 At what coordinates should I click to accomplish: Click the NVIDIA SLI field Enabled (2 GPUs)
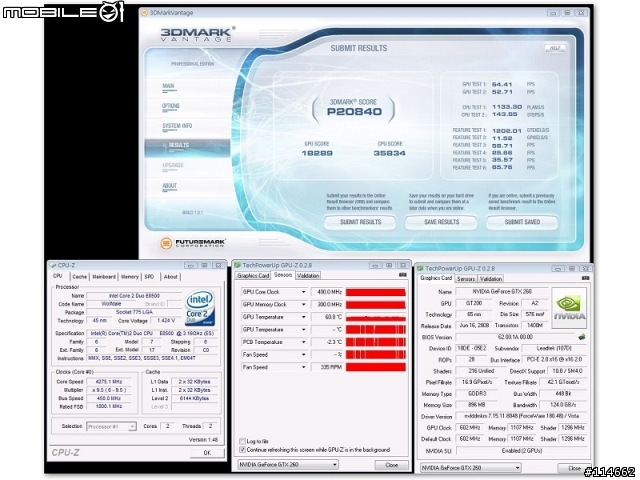point(522,451)
